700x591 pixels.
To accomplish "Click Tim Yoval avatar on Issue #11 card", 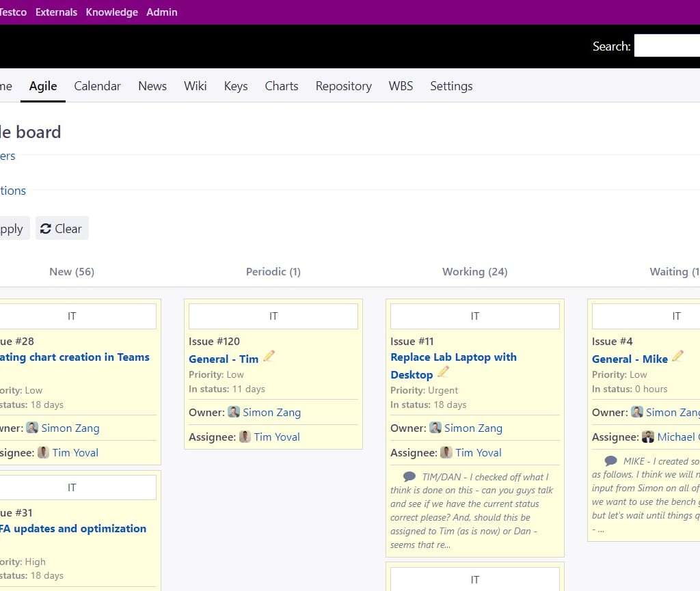I will (446, 452).
